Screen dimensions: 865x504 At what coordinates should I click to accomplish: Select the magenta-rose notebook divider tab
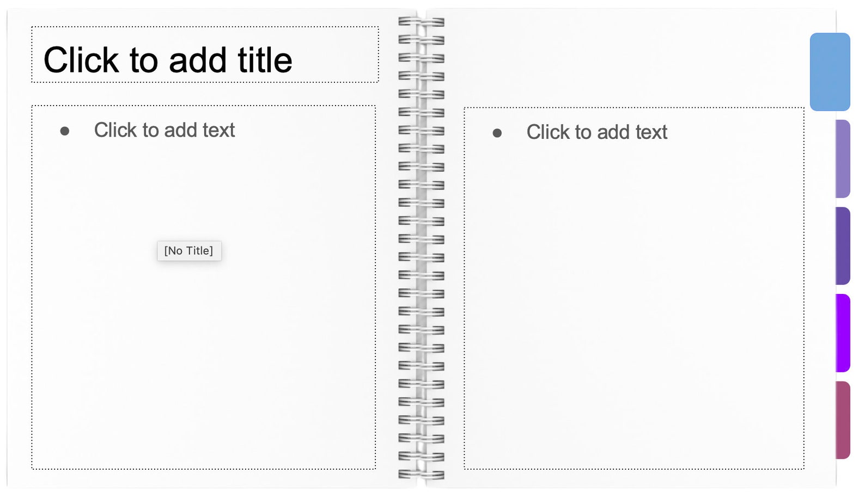pos(843,420)
